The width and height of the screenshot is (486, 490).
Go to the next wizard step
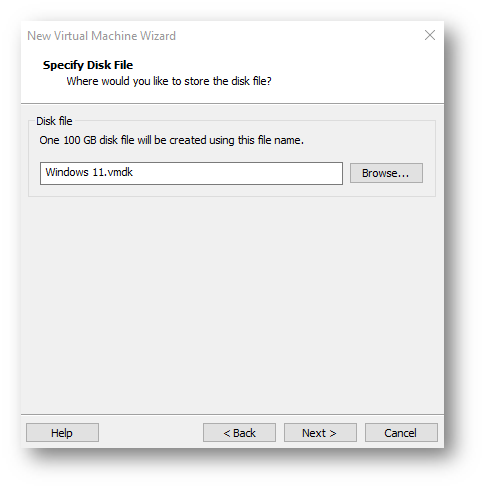320,433
